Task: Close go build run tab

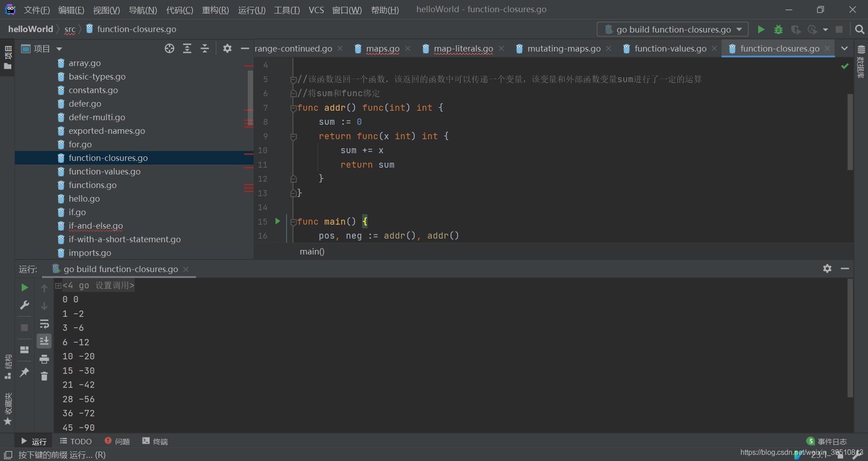Action: pos(186,269)
